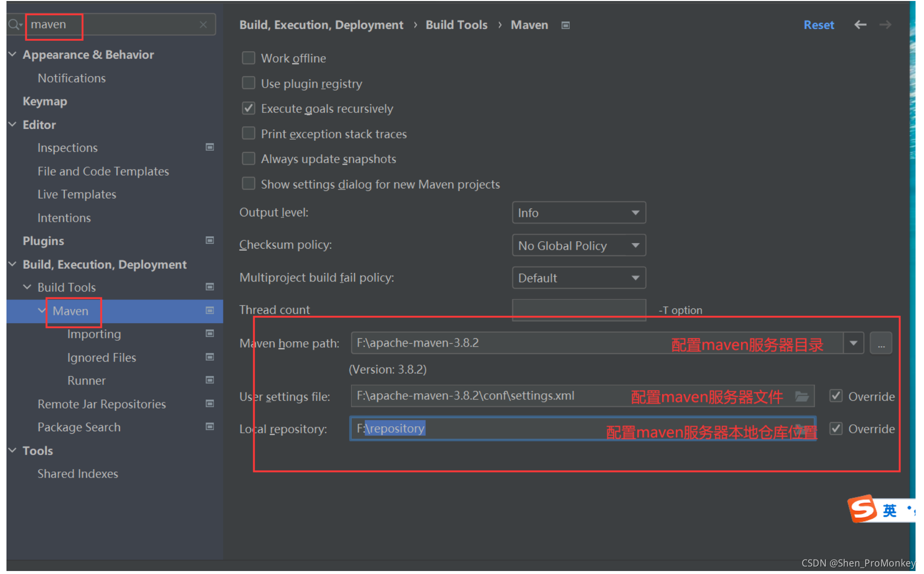The height and width of the screenshot is (574, 924).
Task: Clear the maven search text
Action: (x=203, y=24)
